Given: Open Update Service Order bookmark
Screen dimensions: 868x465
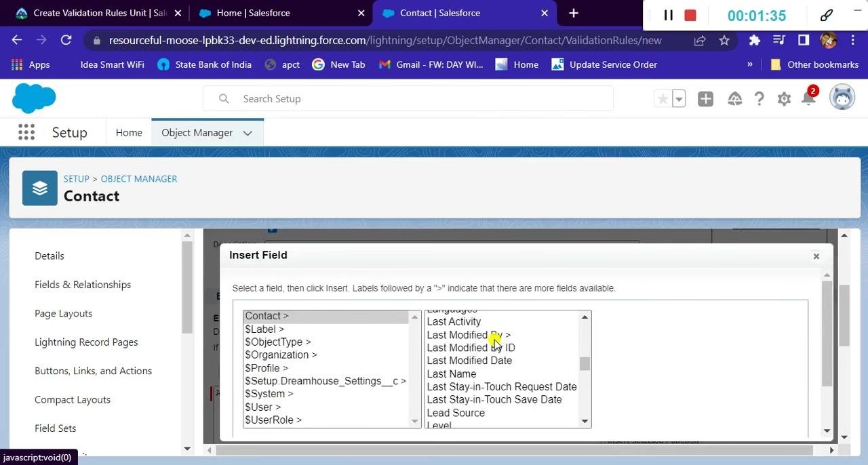Looking at the screenshot, I should 604,64.
